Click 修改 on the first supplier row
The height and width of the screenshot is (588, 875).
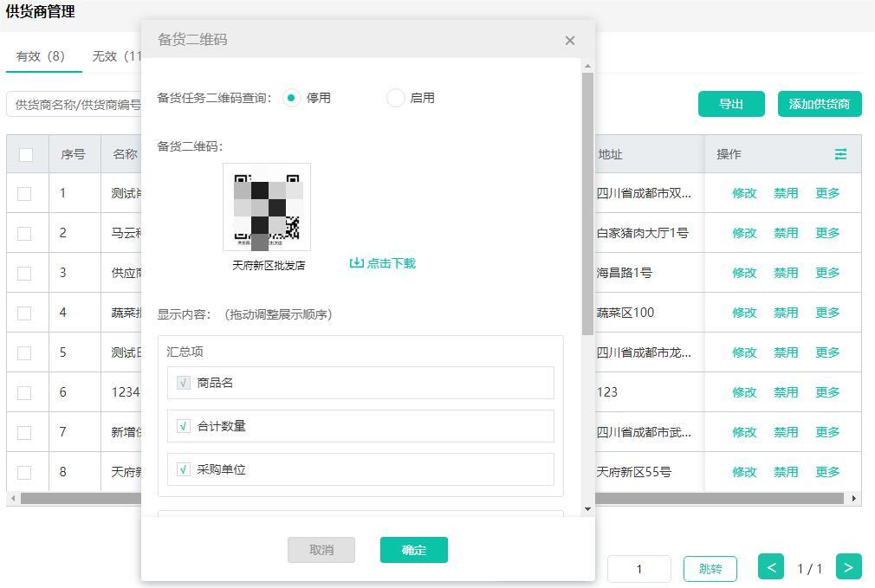(x=744, y=193)
